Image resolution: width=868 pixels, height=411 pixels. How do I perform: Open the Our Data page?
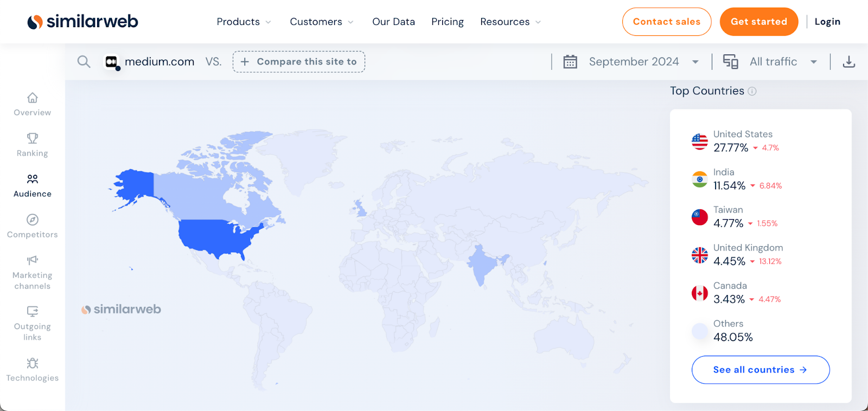tap(393, 22)
